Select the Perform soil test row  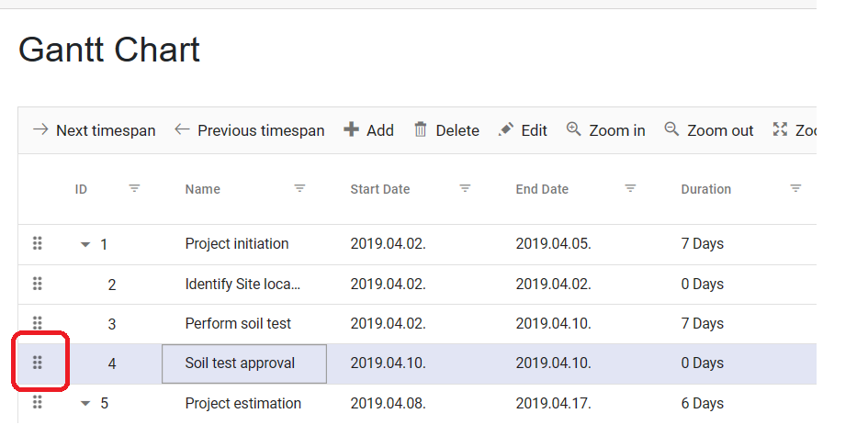238,323
